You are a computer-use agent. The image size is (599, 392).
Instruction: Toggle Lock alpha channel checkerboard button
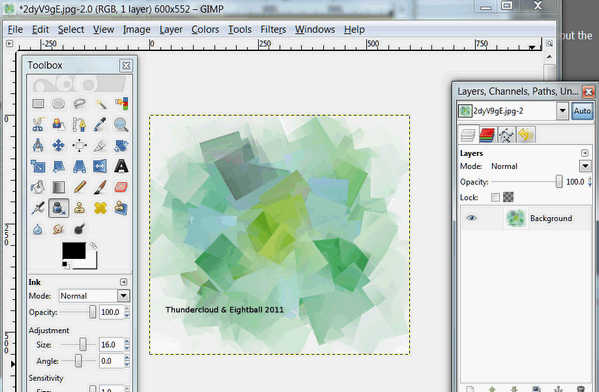(508, 197)
